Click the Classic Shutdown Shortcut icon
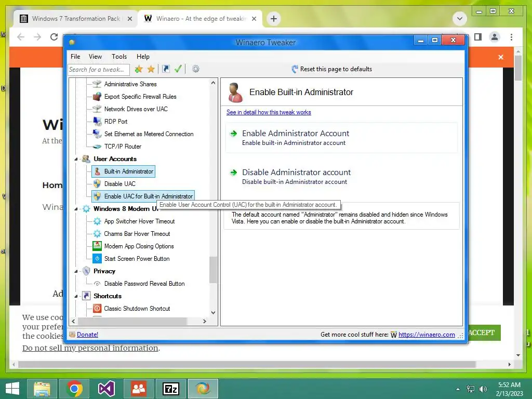This screenshot has height=399, width=532. [97, 309]
